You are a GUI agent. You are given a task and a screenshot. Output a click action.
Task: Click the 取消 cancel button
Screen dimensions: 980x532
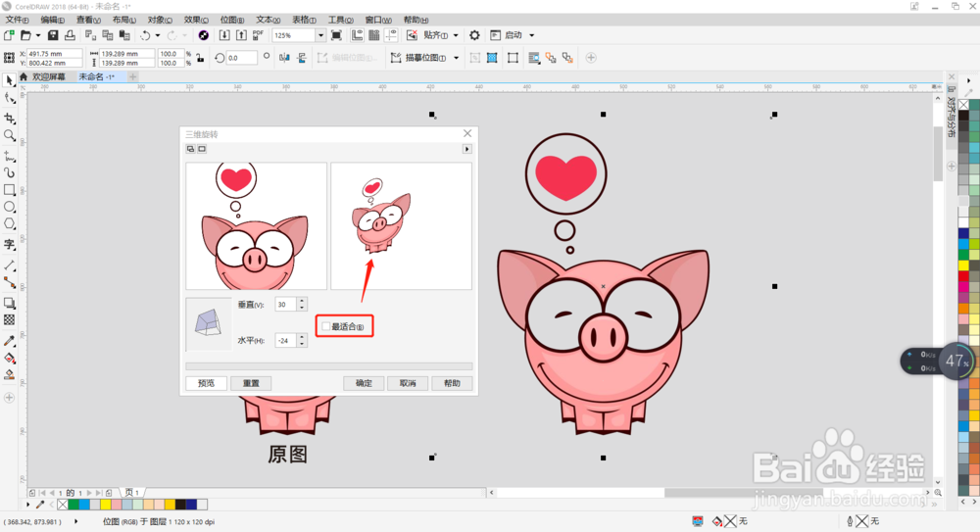pos(408,383)
